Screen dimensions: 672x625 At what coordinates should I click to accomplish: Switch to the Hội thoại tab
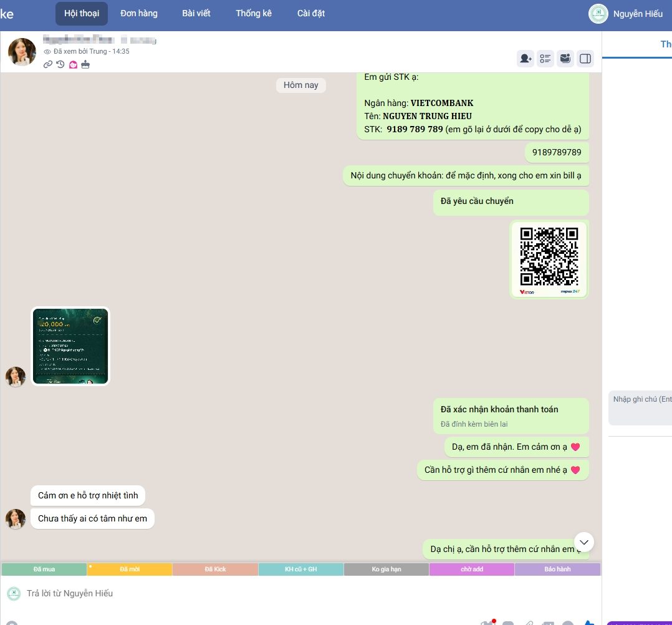coord(82,14)
